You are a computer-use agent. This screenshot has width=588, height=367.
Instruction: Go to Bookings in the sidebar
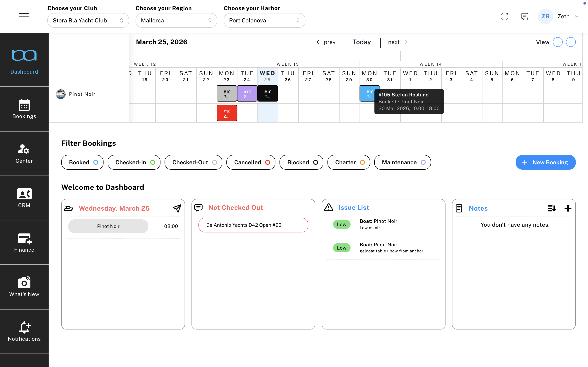tap(24, 109)
